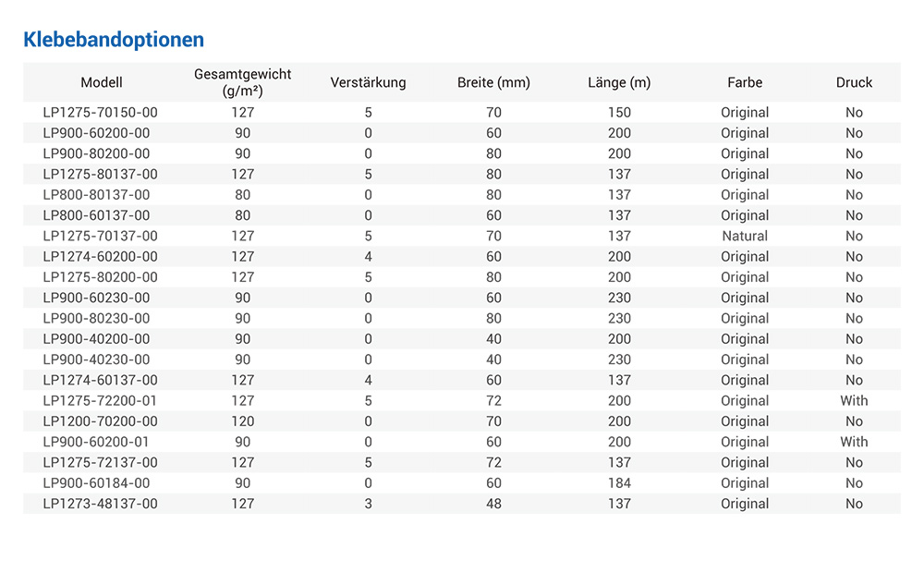Select the Farbe column header
Screen dimensions: 924x573
[745, 82]
